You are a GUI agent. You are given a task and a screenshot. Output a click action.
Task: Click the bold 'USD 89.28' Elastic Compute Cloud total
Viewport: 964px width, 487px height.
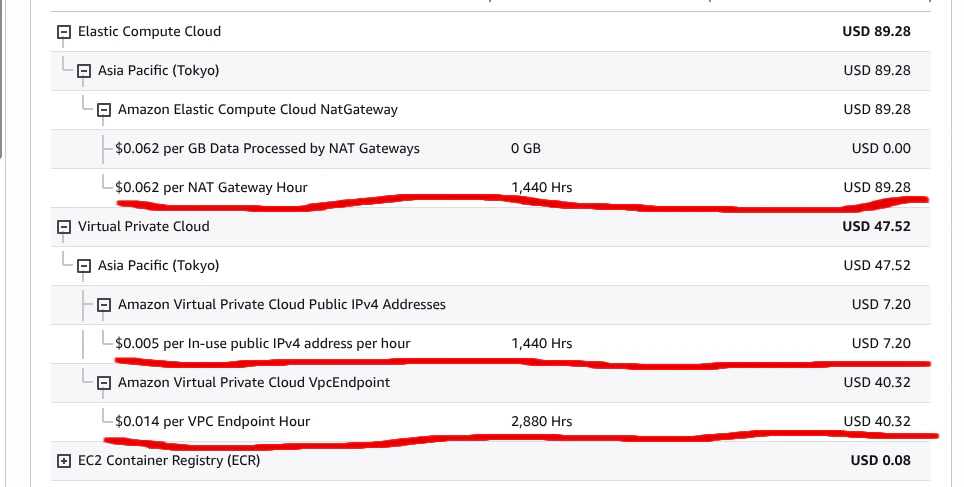click(x=877, y=31)
